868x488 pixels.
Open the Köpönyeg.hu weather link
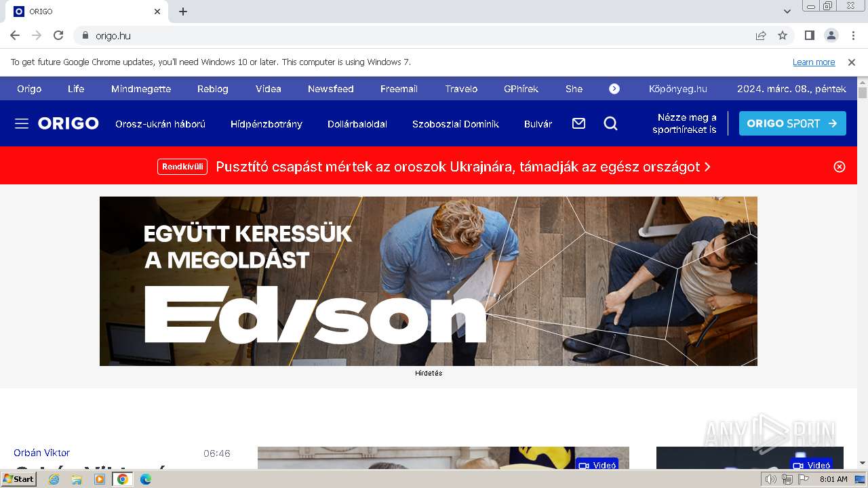678,89
